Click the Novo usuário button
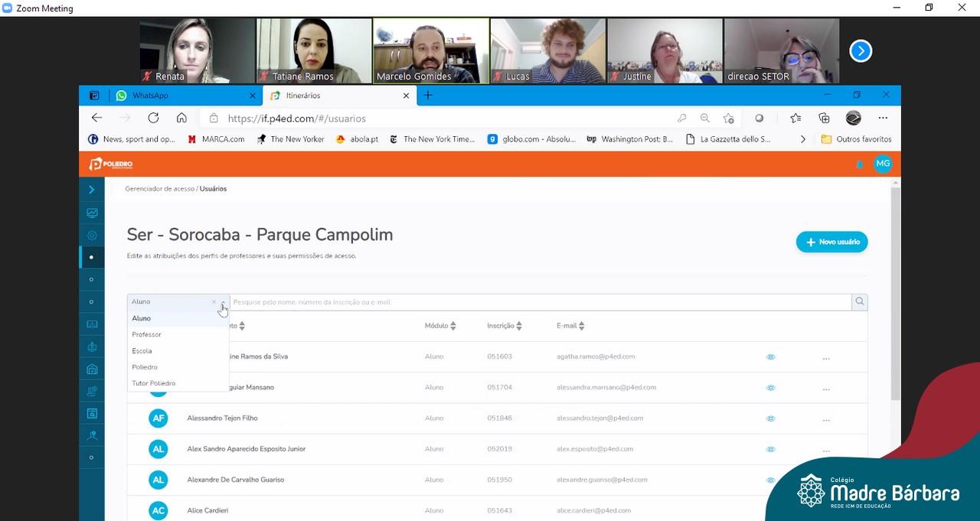This screenshot has width=980, height=521. point(831,242)
